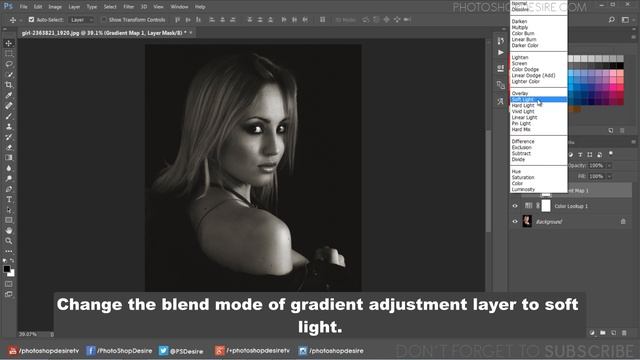640x360 pixels.
Task: Open the Image menu
Action: 55,7
